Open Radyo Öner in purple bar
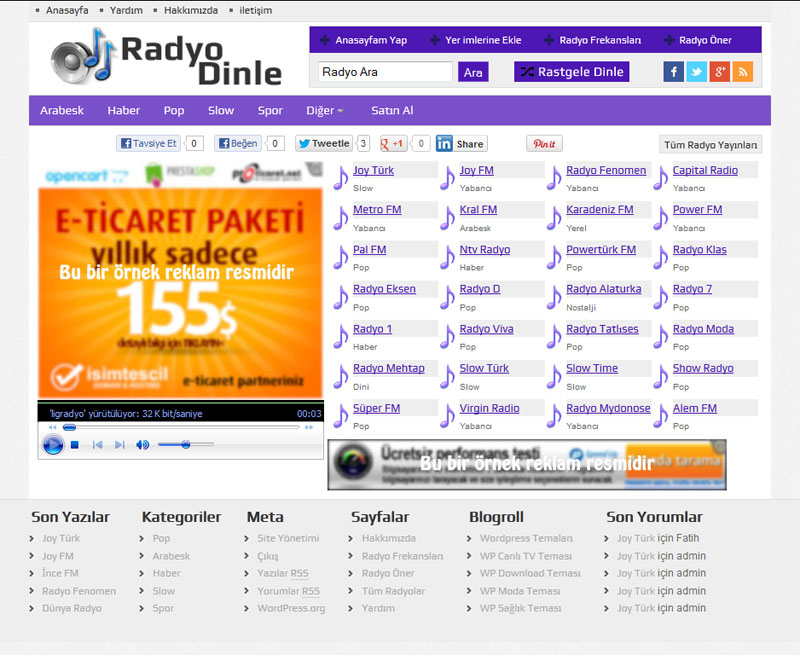800x655 pixels. (698, 40)
